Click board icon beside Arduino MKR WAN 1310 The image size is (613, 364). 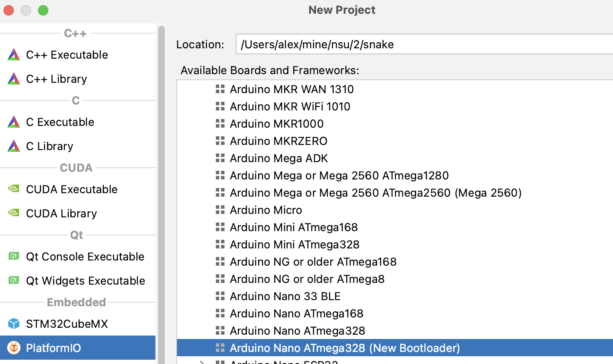(x=220, y=89)
